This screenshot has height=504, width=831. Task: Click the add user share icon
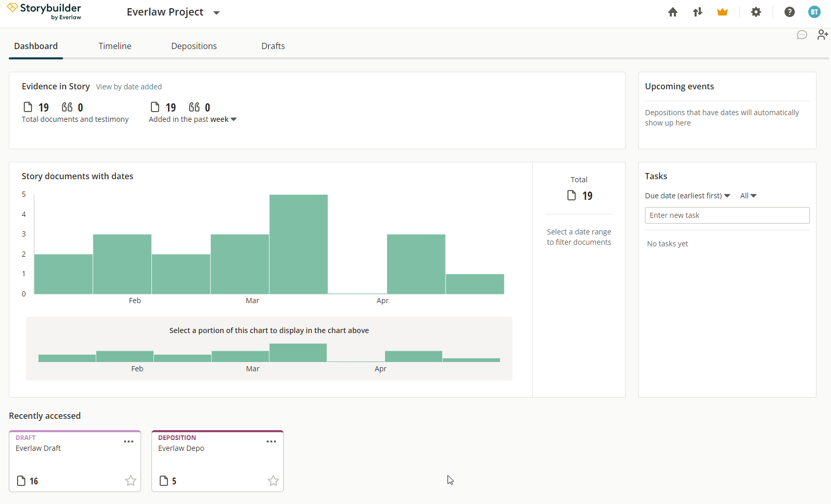point(823,35)
